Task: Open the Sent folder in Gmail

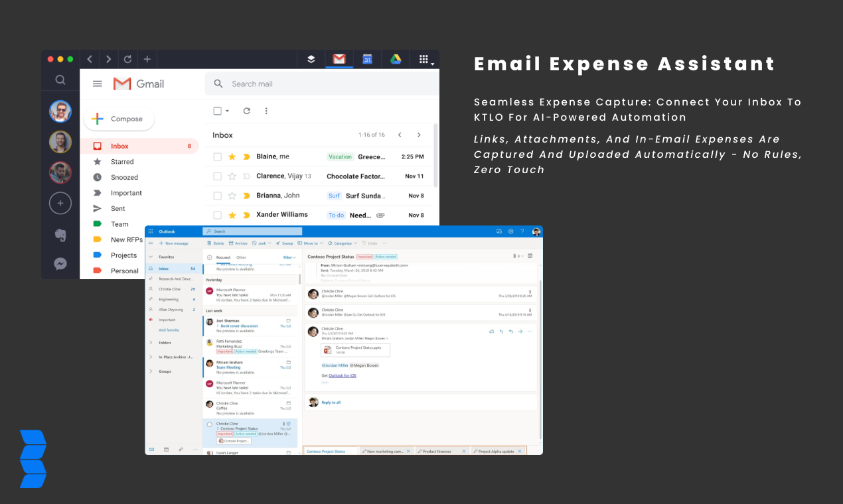Action: click(x=118, y=208)
